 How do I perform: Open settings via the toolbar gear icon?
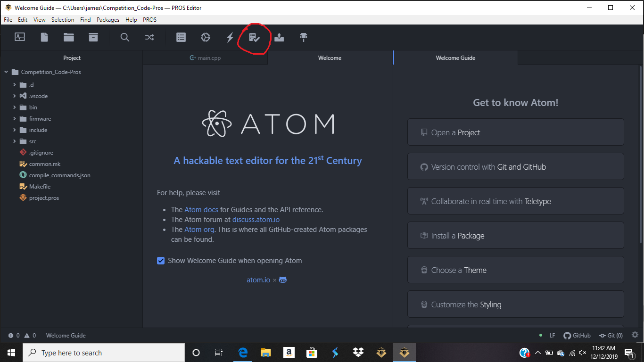tap(206, 37)
